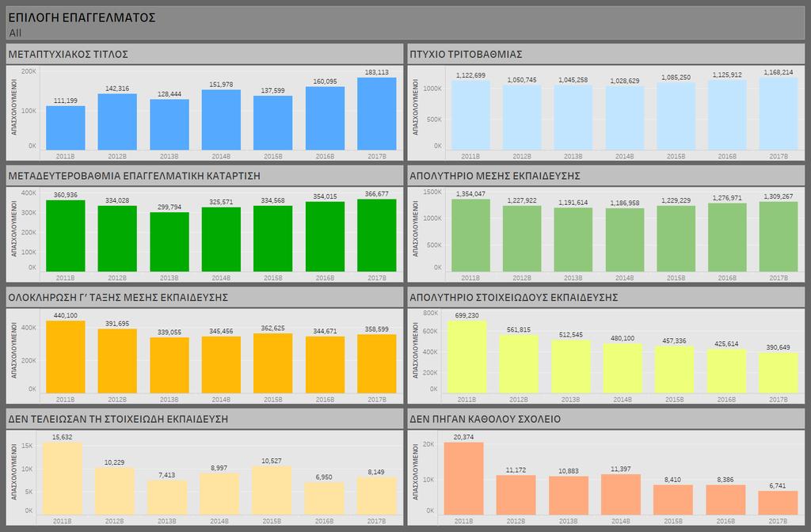Select the 1,050,745 value label
Viewport: 811px width, 532px height.
click(x=522, y=80)
